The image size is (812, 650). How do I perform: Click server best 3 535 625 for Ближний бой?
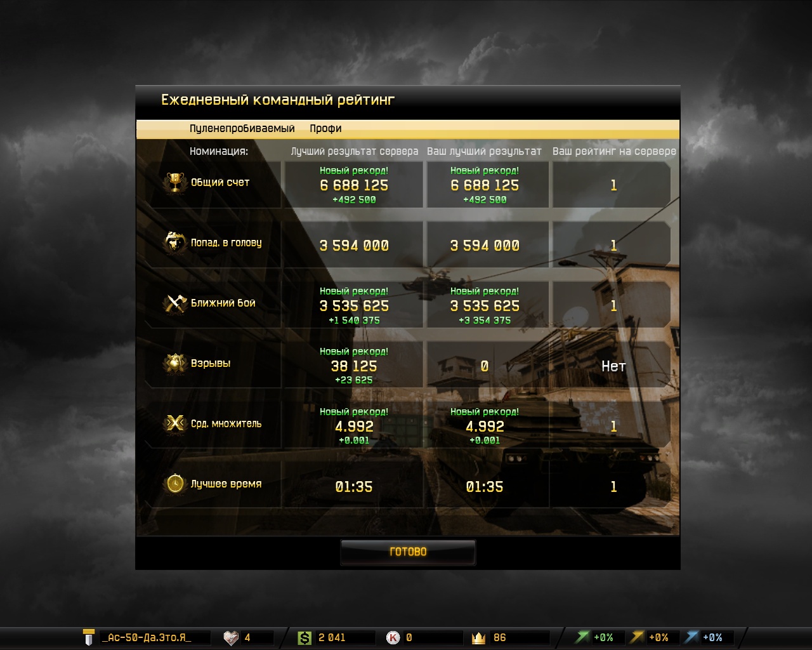coord(354,306)
